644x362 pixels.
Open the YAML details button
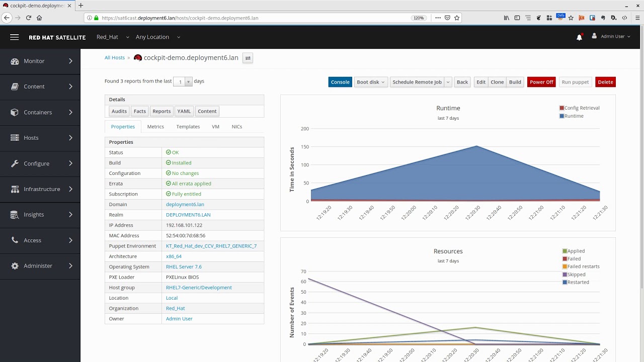184,111
